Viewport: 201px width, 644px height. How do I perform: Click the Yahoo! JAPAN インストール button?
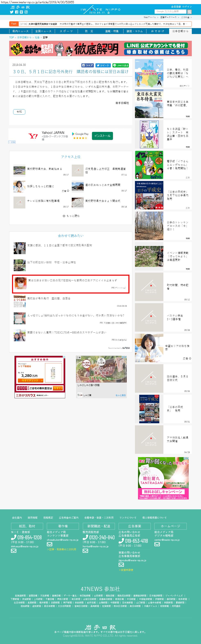tap(102, 136)
